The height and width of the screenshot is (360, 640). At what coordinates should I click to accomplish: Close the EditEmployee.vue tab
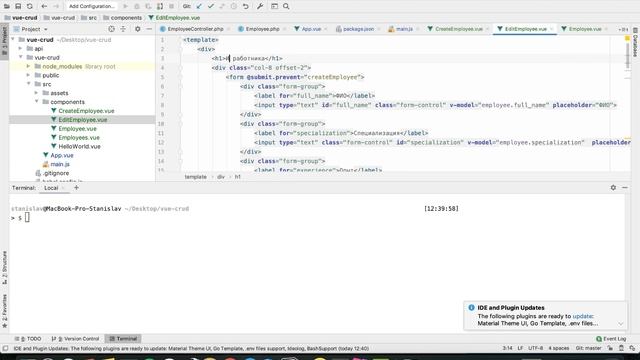click(x=551, y=29)
